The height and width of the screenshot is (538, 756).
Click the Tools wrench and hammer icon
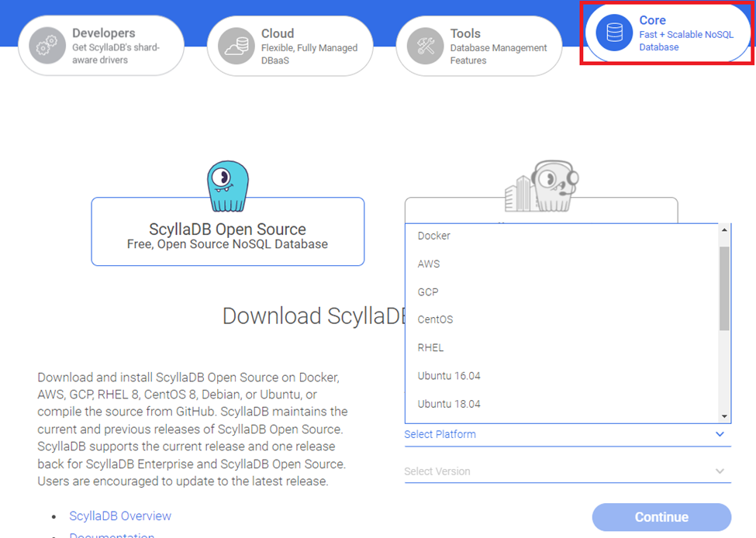point(425,47)
